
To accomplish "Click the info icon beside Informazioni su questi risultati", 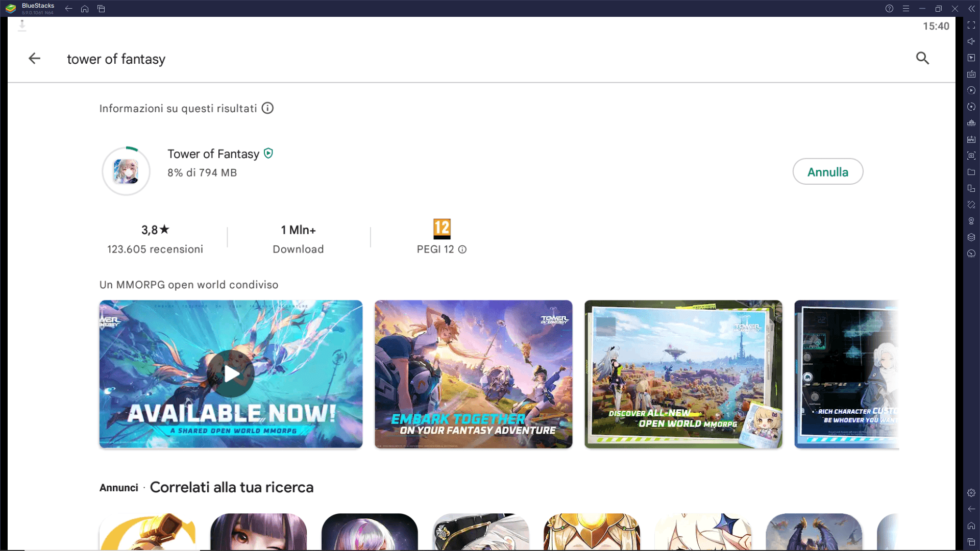I will 267,108.
